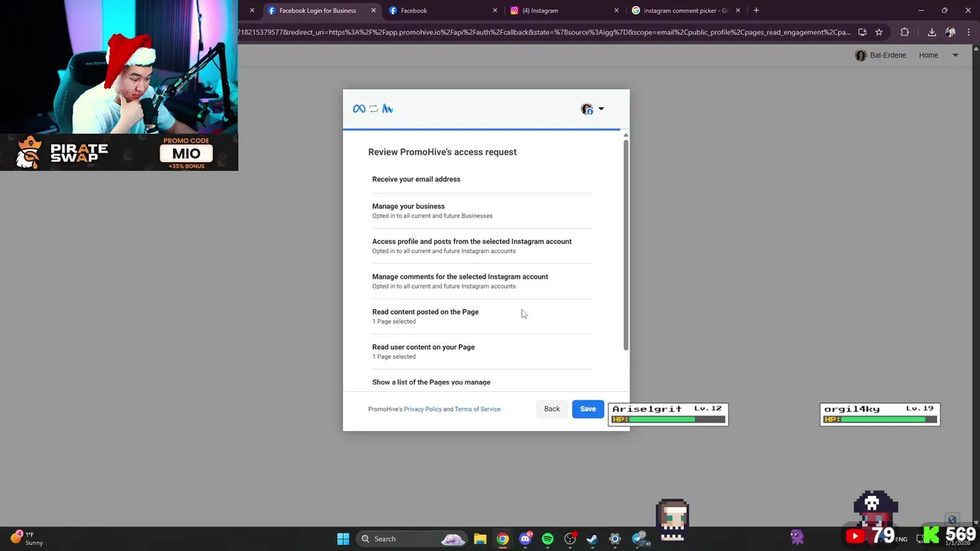Click the YouTube counter icon
The height and width of the screenshot is (551, 980).
pyautogui.click(x=855, y=536)
